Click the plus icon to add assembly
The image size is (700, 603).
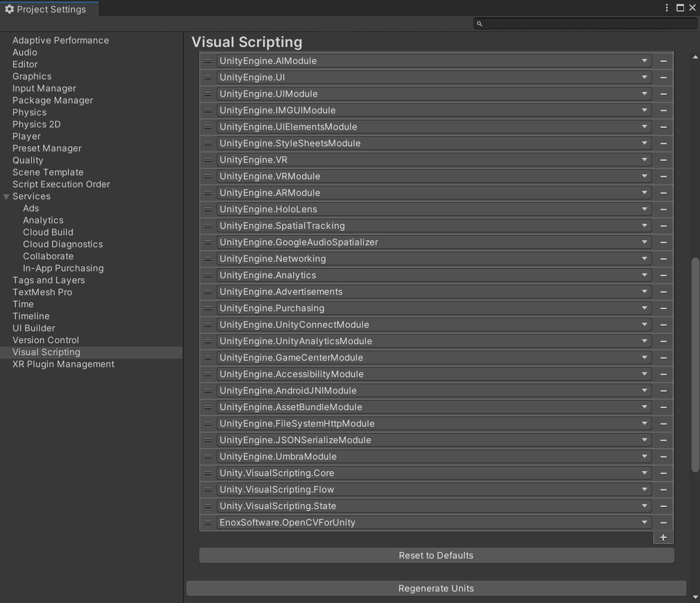(x=664, y=538)
